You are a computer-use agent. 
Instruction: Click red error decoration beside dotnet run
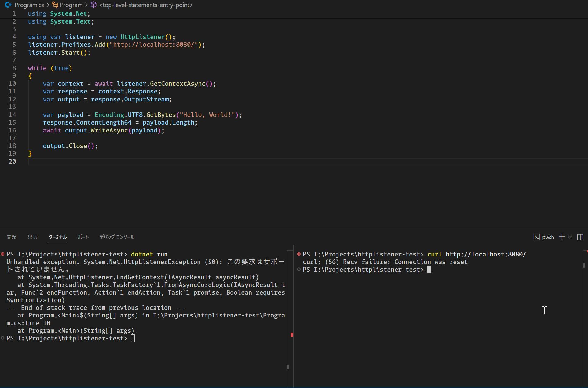click(x=3, y=254)
